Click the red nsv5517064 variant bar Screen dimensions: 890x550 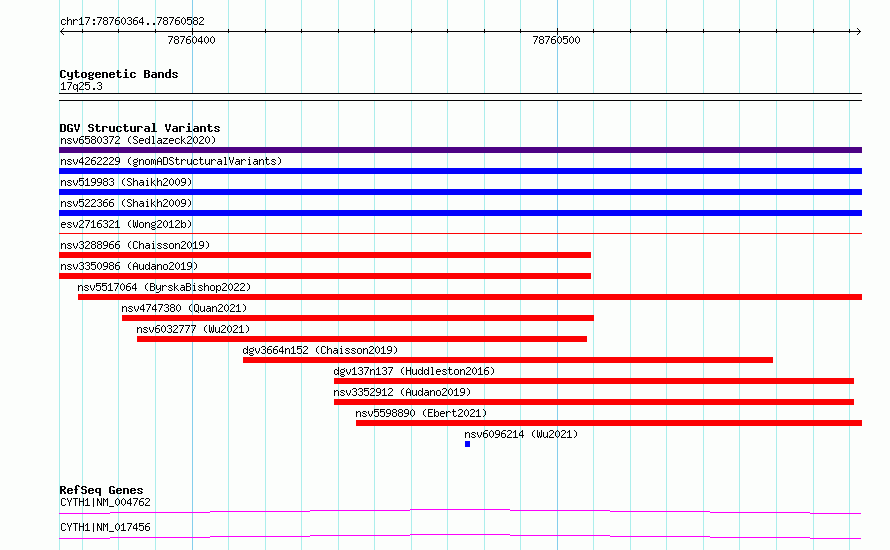(x=470, y=297)
